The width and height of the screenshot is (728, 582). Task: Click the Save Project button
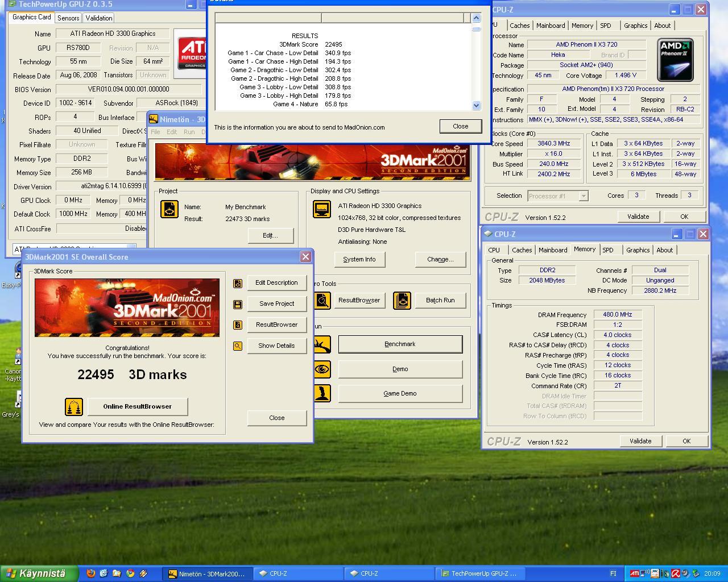276,304
